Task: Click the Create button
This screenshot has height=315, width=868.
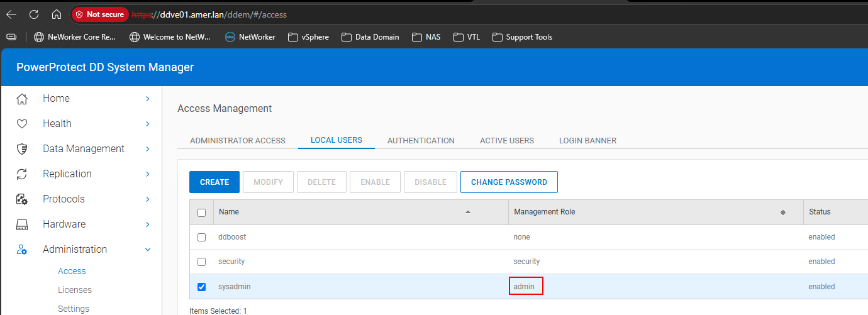Action: [x=214, y=182]
